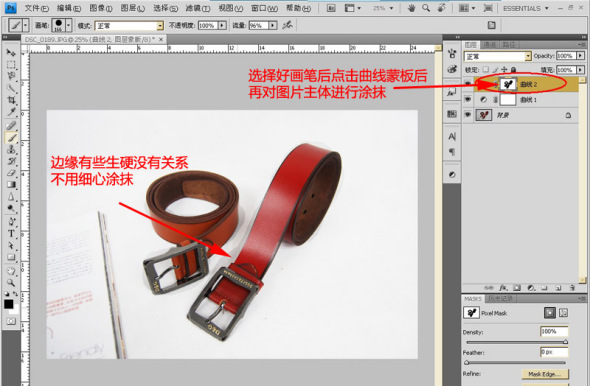The image size is (590, 386).
Task: Select the Dodge tool
Action: click(x=11, y=208)
